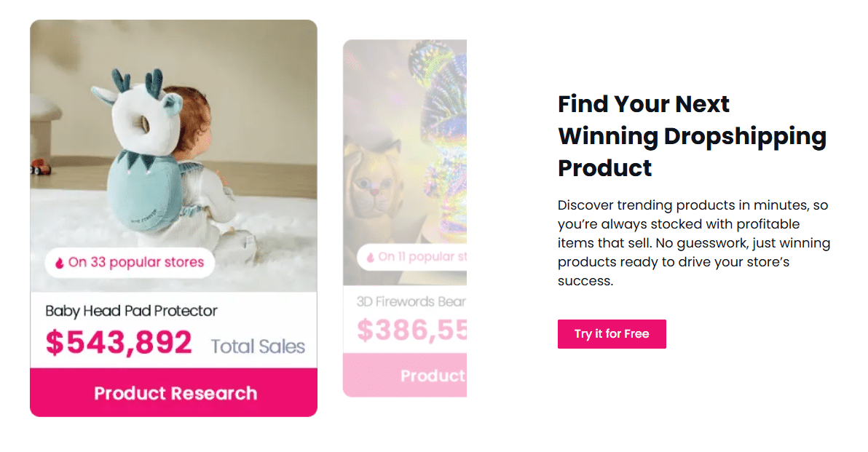Click the faded droplet icon beside "On 11"
Image resolution: width=868 pixels, height=452 pixels.
click(370, 257)
